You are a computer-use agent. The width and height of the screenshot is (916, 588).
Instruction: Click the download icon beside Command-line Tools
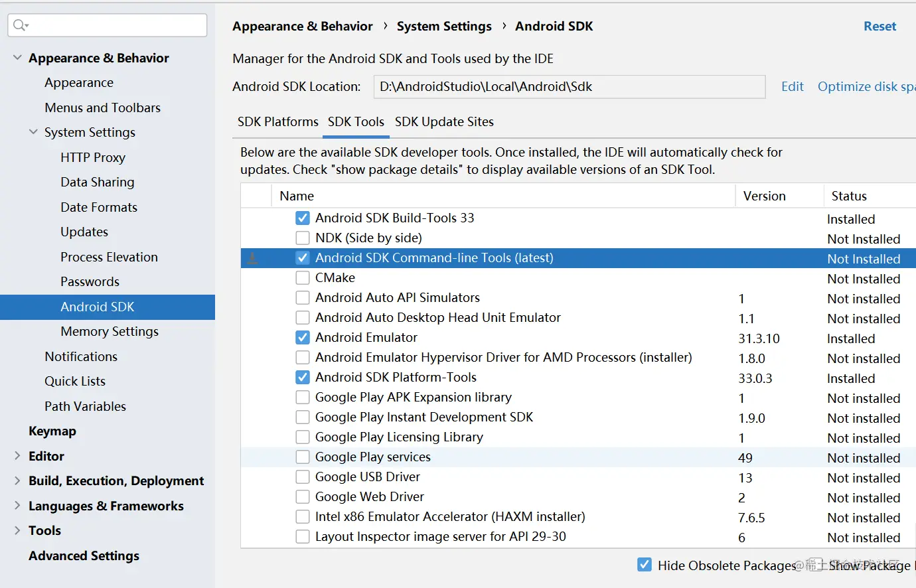(252, 258)
